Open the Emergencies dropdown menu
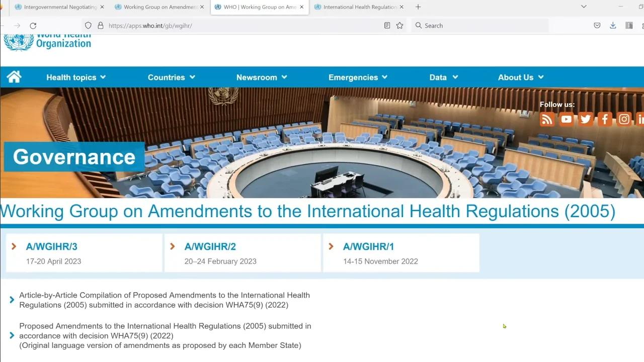The image size is (644, 362). [x=358, y=77]
